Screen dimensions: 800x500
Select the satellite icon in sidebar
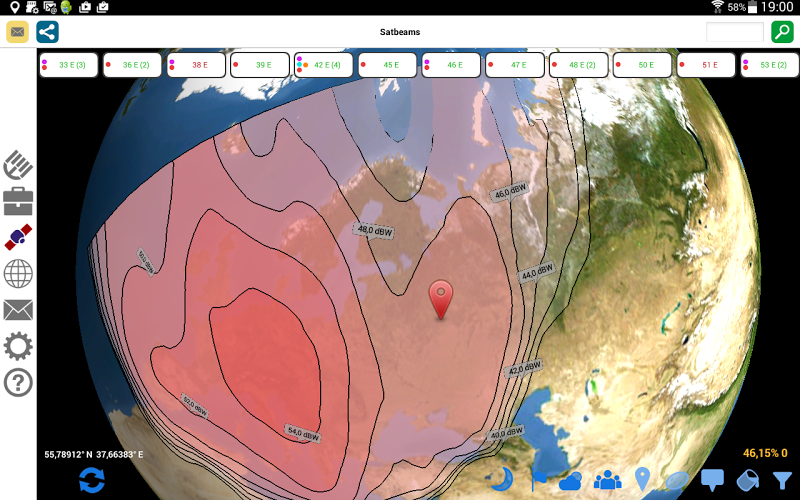pyautogui.click(x=18, y=237)
